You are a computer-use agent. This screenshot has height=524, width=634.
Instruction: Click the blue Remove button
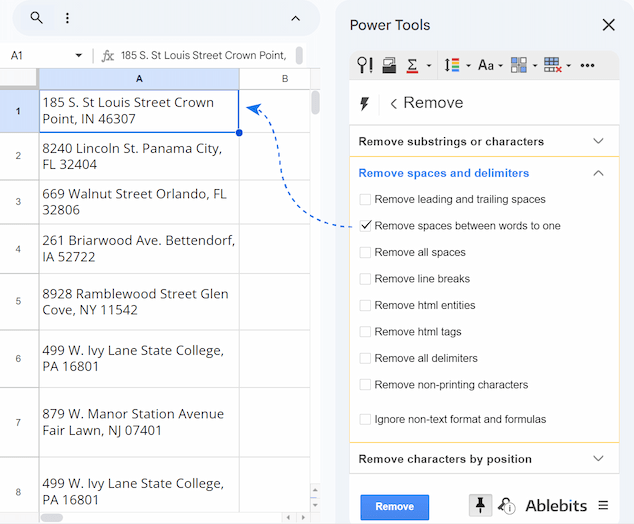(x=395, y=507)
